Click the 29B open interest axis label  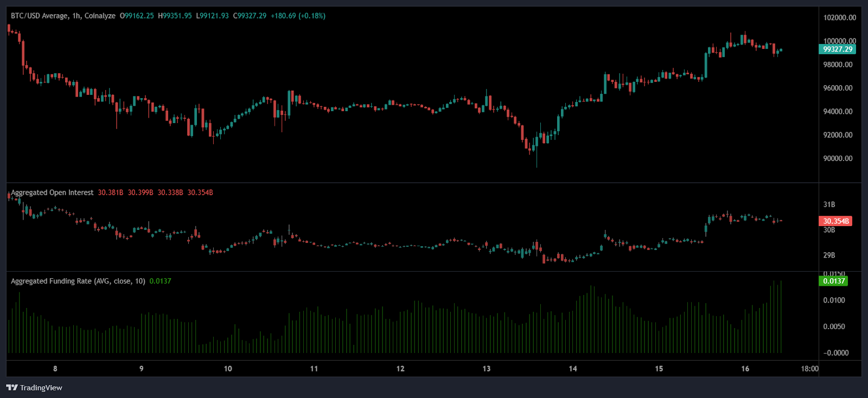pos(829,255)
